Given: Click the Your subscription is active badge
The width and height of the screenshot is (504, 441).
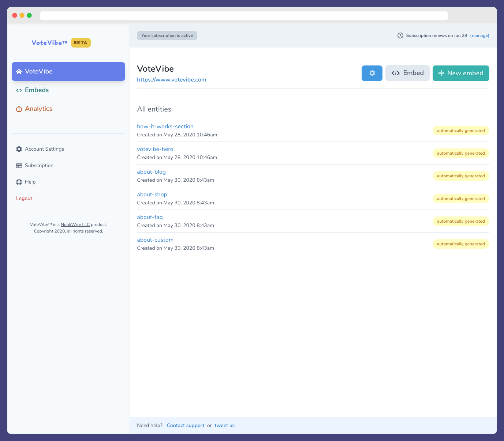Looking at the screenshot, I should pyautogui.click(x=167, y=35).
